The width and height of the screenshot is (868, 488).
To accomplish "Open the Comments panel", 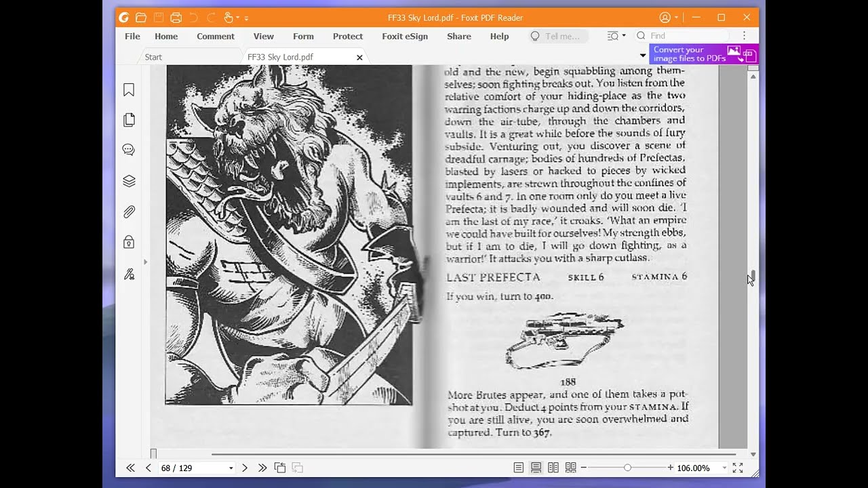I will click(129, 150).
